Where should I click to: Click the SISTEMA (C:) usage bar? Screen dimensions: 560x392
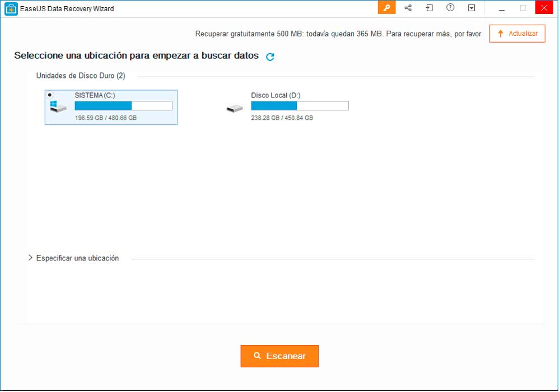(x=124, y=106)
